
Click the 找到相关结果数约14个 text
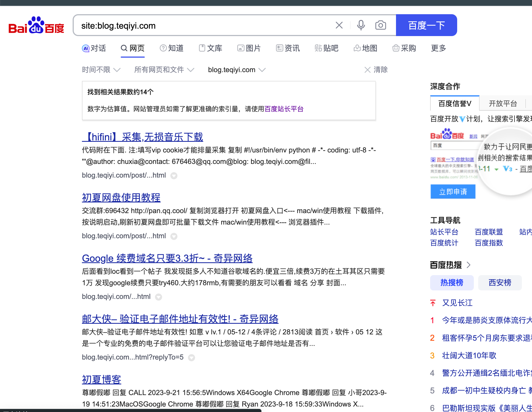click(120, 92)
